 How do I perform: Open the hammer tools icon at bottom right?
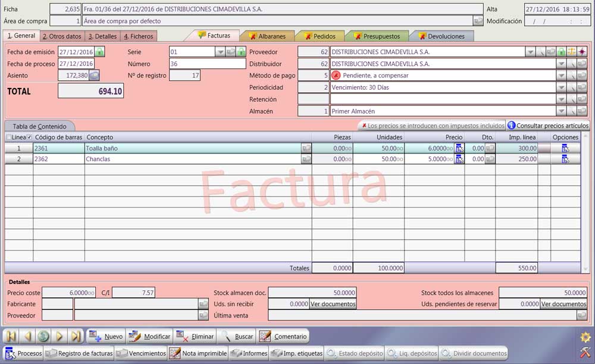point(585,353)
